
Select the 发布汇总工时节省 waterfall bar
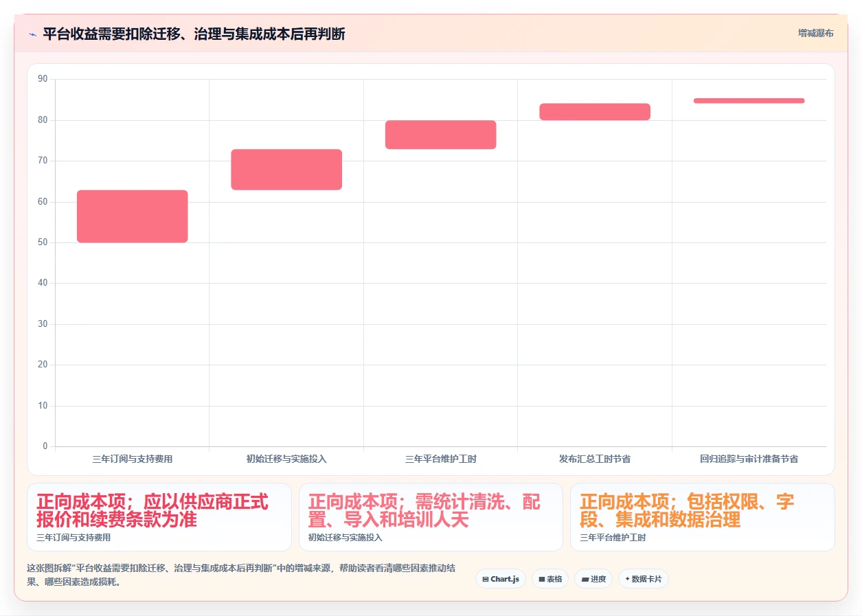[x=595, y=112]
